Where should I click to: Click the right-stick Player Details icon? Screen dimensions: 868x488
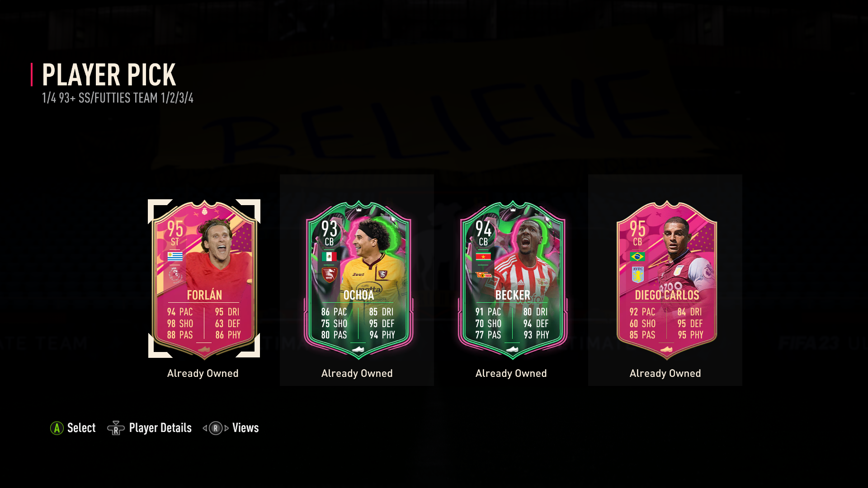(116, 428)
